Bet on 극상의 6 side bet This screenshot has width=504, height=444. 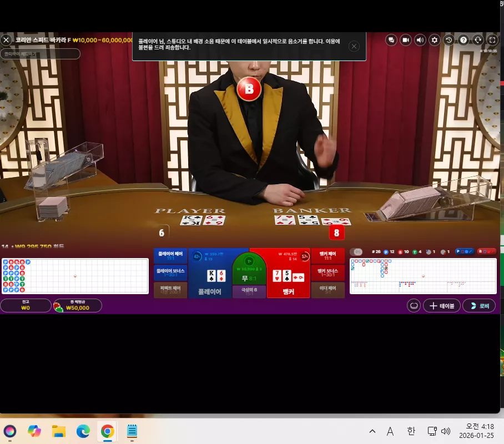click(x=249, y=291)
